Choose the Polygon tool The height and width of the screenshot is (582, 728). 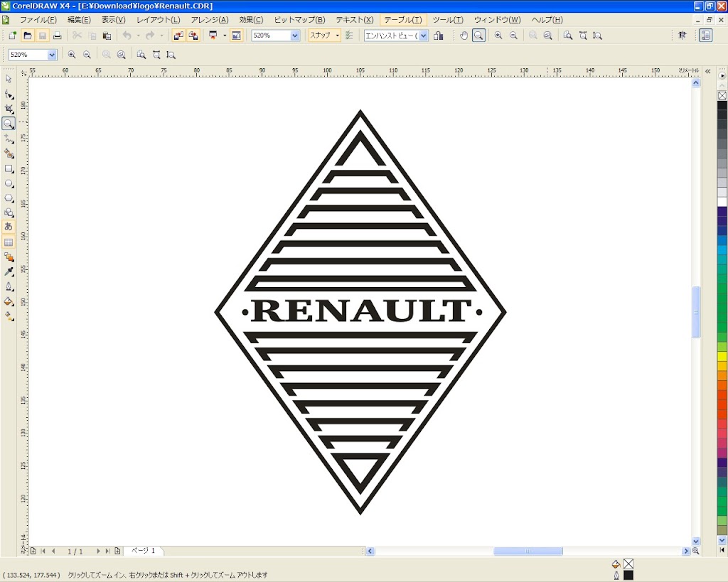[x=9, y=198]
